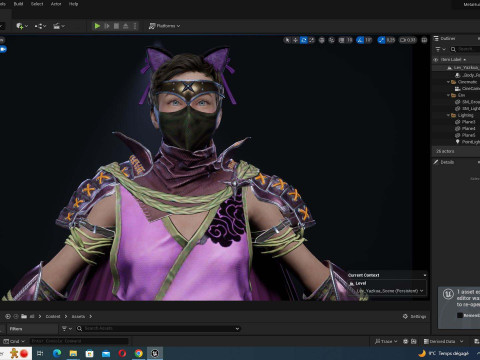Open the Help menu
The width and height of the screenshot is (480, 360).
[x=73, y=4]
